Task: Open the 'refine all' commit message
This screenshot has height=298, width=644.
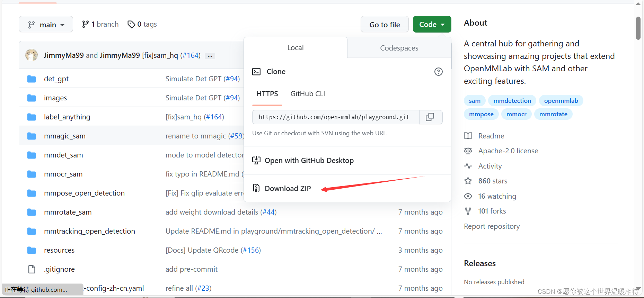Action: coord(179,288)
